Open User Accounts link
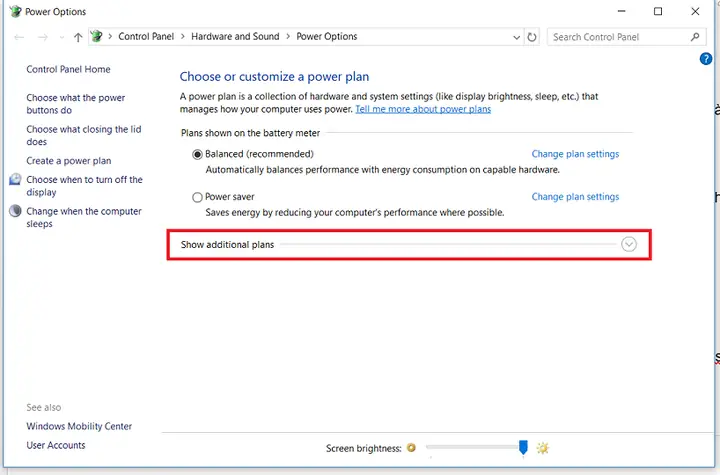 (56, 445)
